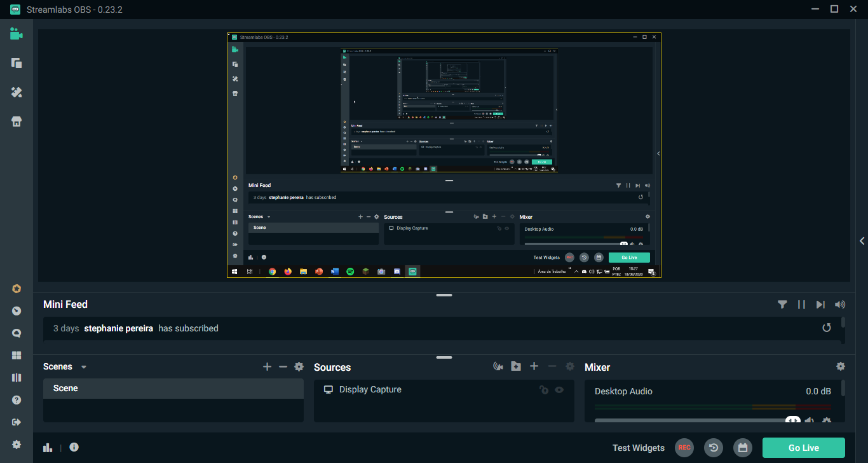This screenshot has width=868, height=463.
Task: Pause the Mini Feed alert queue
Action: point(801,305)
